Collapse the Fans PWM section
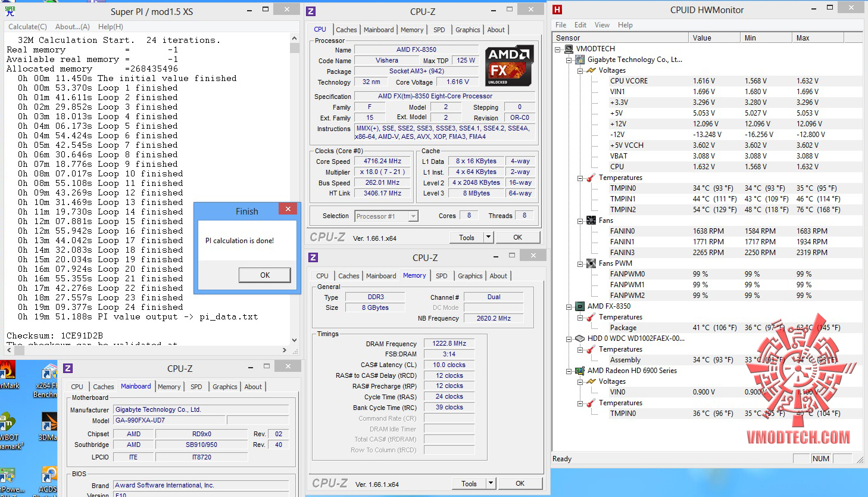The height and width of the screenshot is (497, 868). (x=580, y=263)
